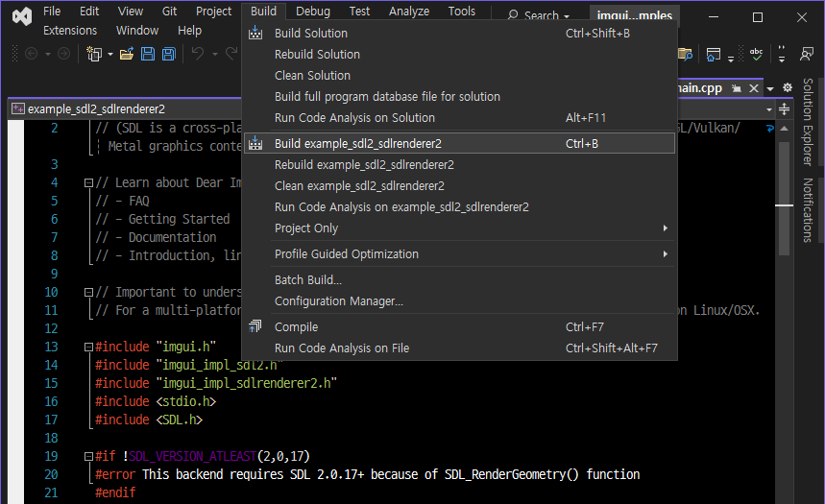This screenshot has height=504, width=825.
Task: Open the New Project dropdown arrow
Action: (109, 54)
